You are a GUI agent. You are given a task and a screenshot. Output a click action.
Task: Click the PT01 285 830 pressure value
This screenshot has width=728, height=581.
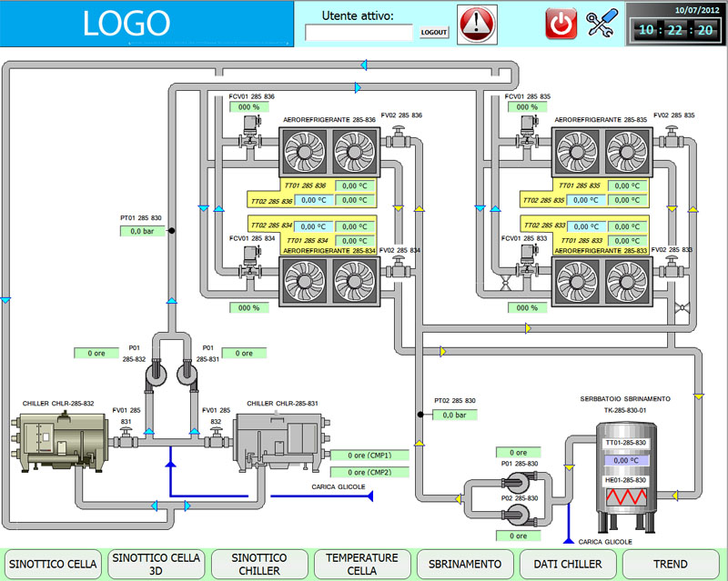point(141,231)
